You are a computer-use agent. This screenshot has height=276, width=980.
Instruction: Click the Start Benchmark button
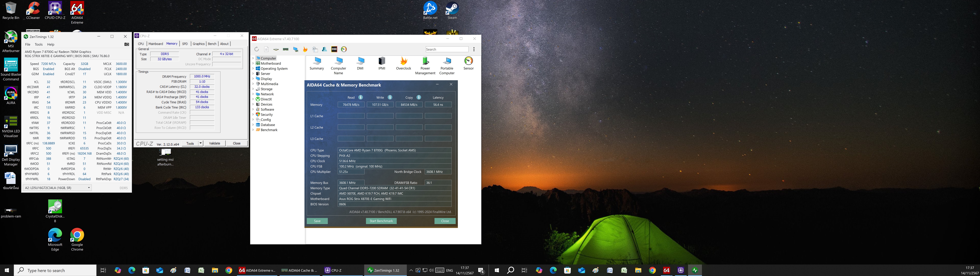click(x=381, y=221)
